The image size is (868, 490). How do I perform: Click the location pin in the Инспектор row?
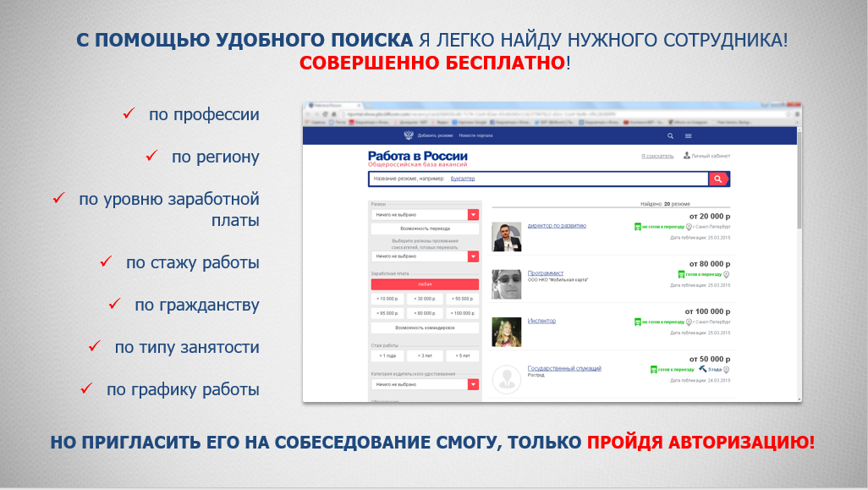click(689, 322)
